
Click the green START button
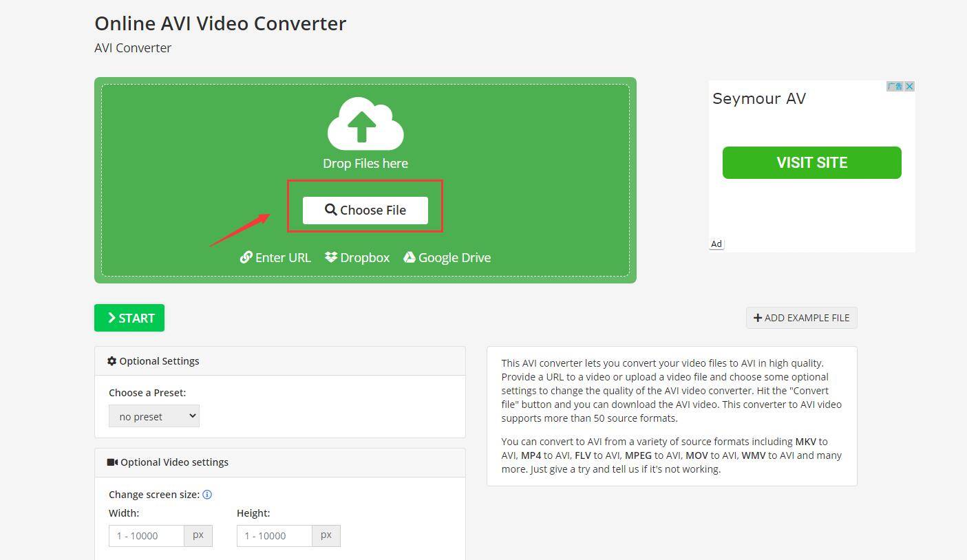coord(129,318)
